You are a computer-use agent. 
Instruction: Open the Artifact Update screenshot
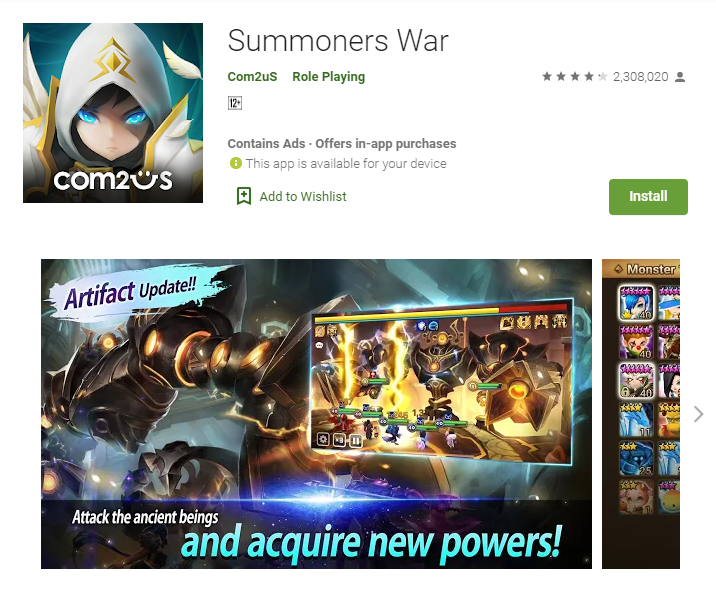coord(316,414)
